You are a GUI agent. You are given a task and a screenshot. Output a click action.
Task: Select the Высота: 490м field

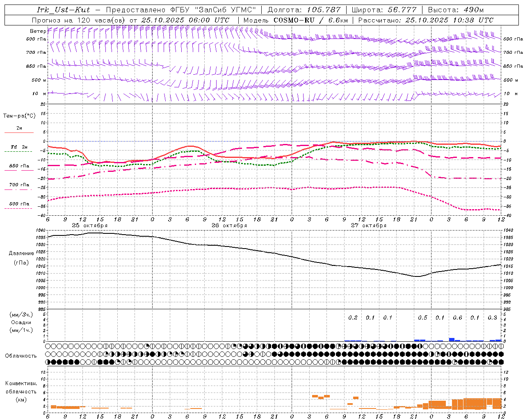(x=456, y=10)
